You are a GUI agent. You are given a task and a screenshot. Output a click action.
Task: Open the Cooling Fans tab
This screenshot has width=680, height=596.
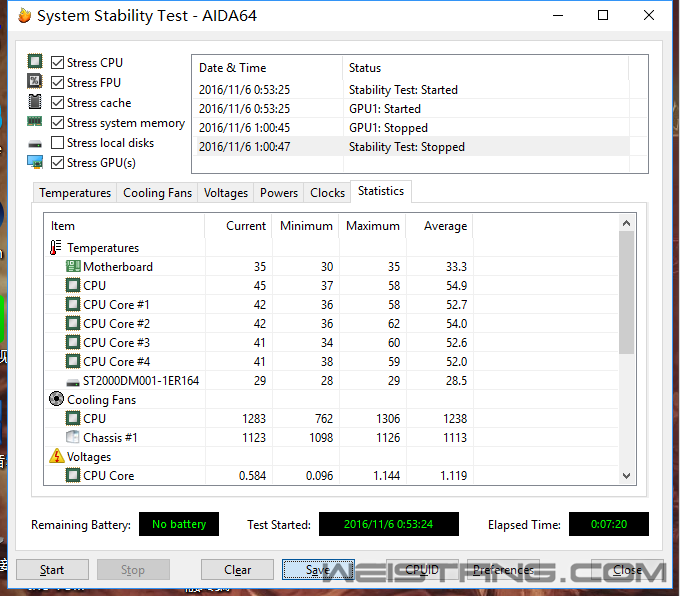pyautogui.click(x=157, y=193)
